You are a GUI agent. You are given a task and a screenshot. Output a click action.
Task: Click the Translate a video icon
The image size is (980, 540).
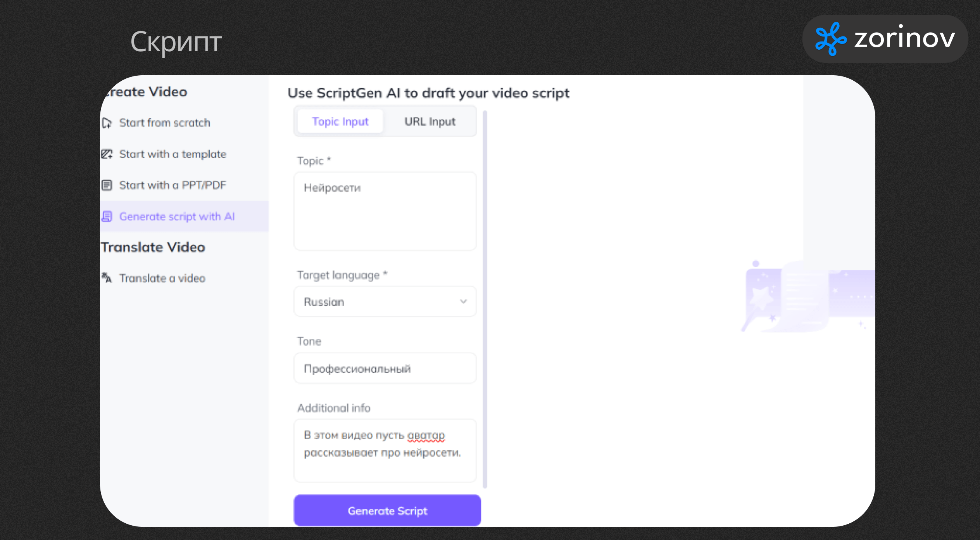107,278
